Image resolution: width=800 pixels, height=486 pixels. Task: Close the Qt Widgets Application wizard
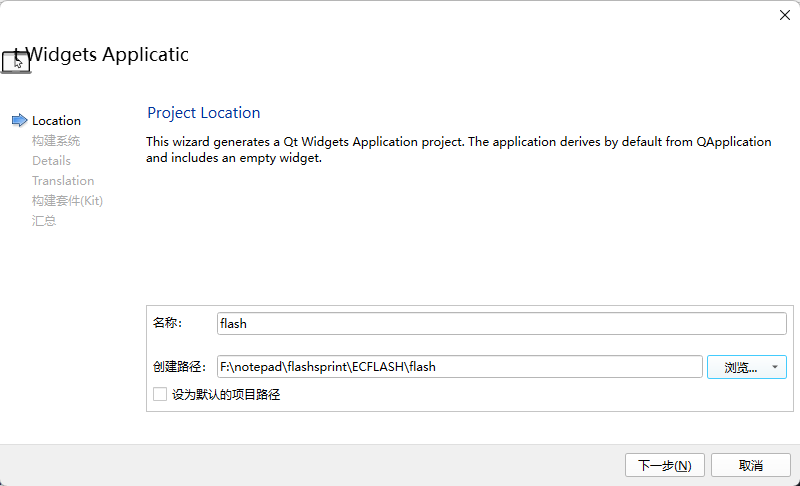click(x=785, y=15)
